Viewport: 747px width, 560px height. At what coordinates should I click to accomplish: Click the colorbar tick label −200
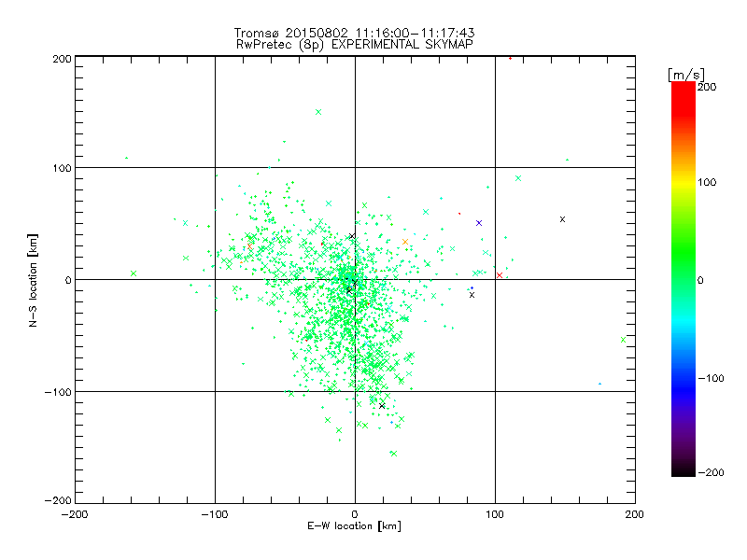click(711, 472)
